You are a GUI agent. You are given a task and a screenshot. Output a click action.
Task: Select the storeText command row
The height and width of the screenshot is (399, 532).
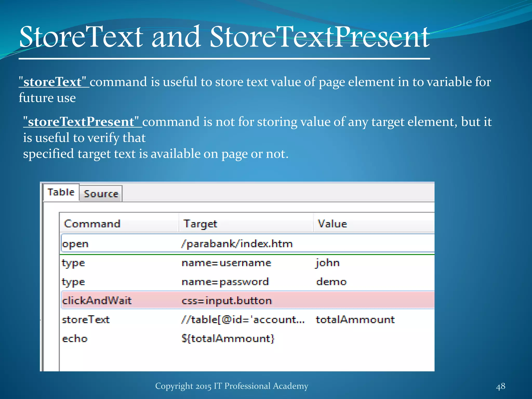coord(248,320)
